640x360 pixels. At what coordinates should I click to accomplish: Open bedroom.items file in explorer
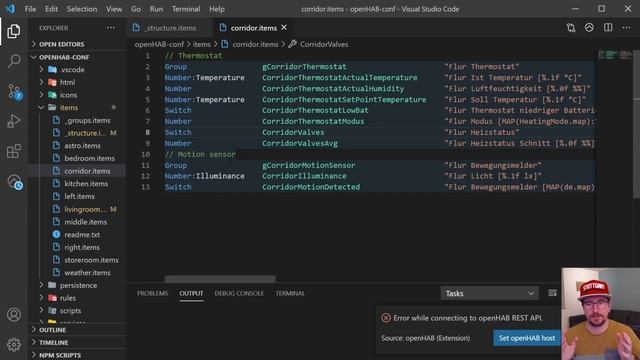(x=78, y=158)
